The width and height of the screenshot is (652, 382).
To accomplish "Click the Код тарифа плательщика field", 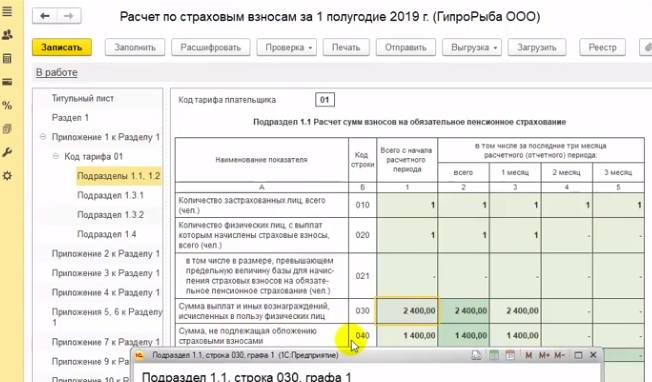I will (325, 100).
